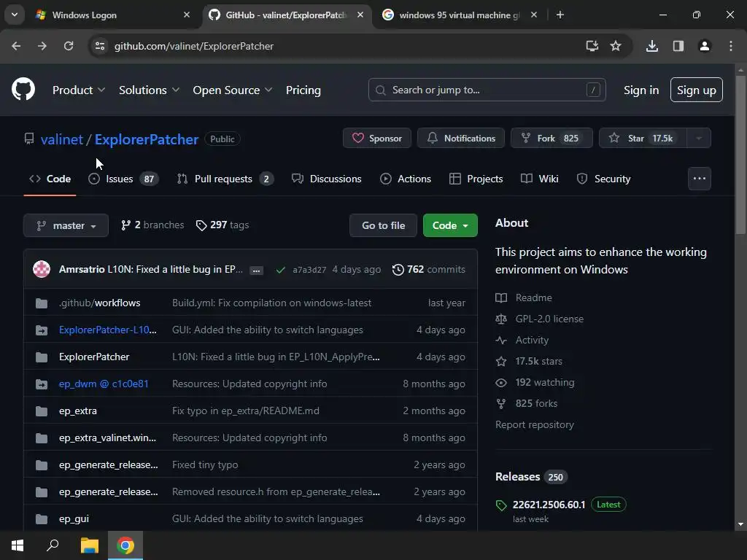Click Go to file button
Viewport: 747px width, 560px height.
pos(384,225)
